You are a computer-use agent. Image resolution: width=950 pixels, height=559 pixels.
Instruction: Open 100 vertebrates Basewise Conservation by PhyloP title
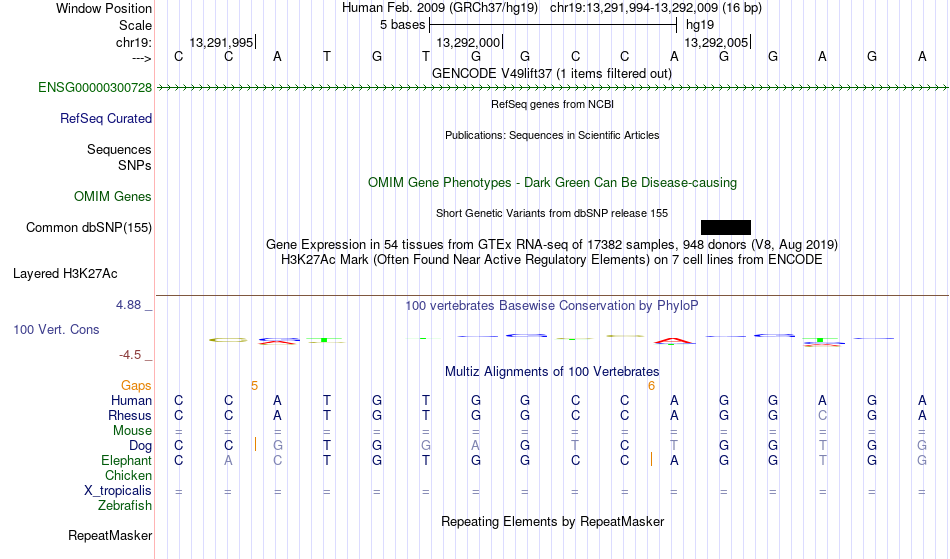(552, 306)
